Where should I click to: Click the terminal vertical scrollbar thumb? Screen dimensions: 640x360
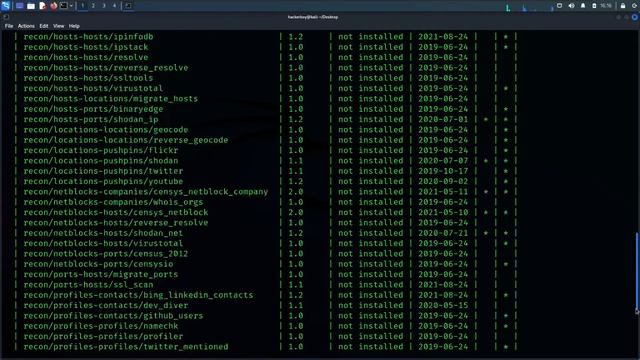coord(637,271)
